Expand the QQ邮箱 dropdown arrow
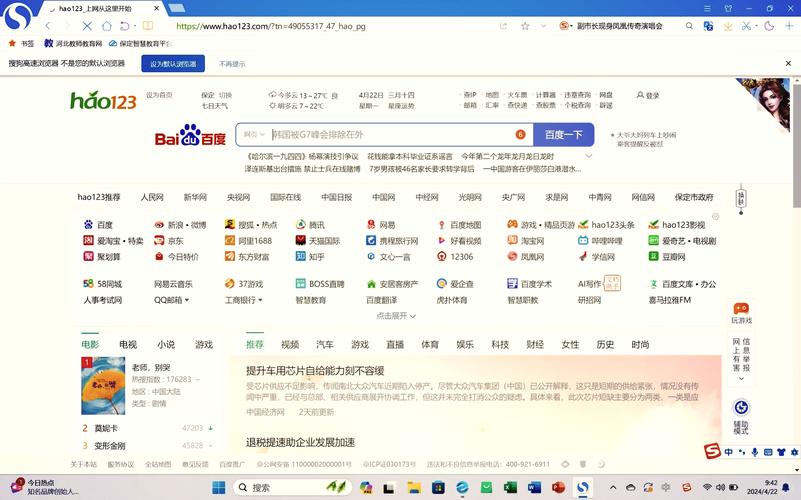The width and height of the screenshot is (801, 500). 187,300
